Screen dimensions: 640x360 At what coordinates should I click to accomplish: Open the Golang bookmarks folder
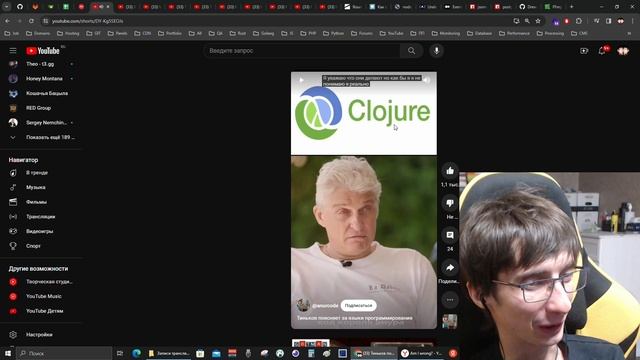264,33
